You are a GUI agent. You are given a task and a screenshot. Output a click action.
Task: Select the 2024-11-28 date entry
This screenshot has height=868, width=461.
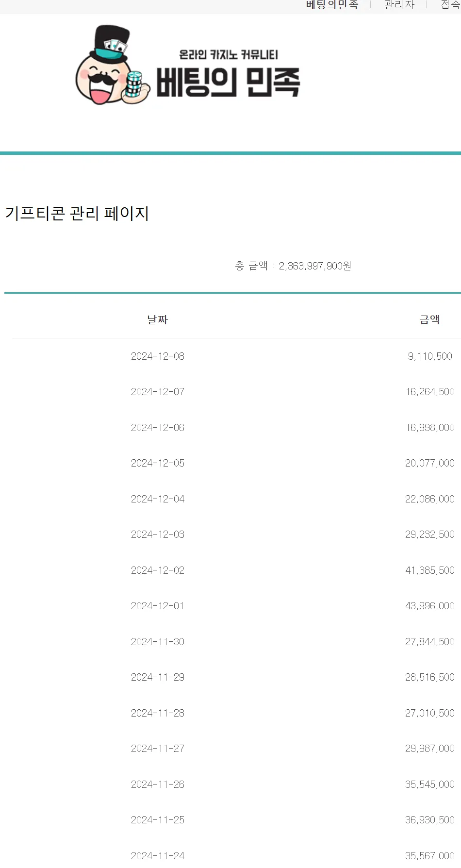pyautogui.click(x=158, y=713)
